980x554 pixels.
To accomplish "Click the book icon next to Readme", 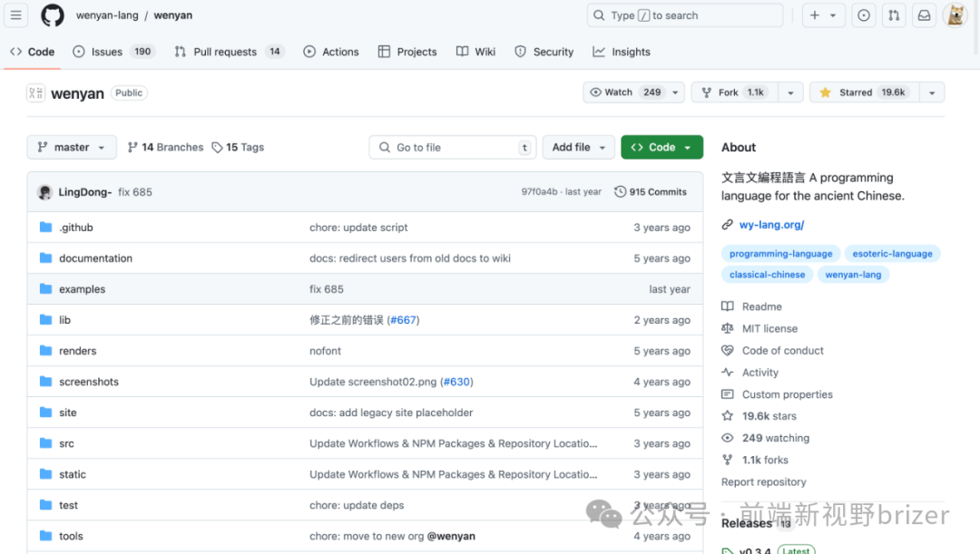I will pos(728,306).
